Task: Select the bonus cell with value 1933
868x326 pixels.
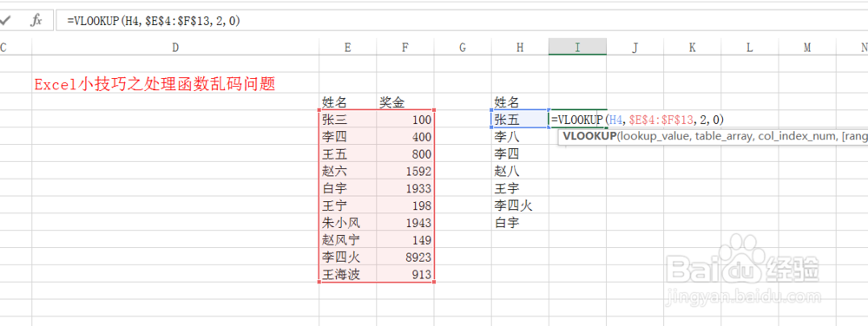Action: [405, 188]
